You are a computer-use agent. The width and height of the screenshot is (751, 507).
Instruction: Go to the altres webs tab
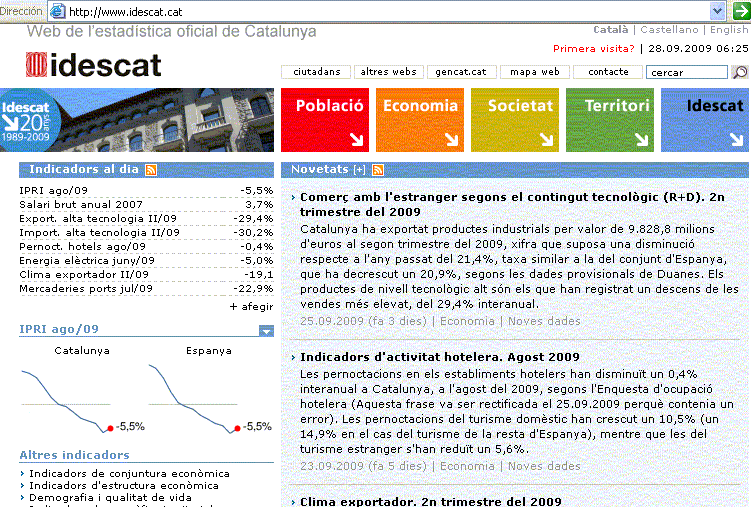coord(388,72)
